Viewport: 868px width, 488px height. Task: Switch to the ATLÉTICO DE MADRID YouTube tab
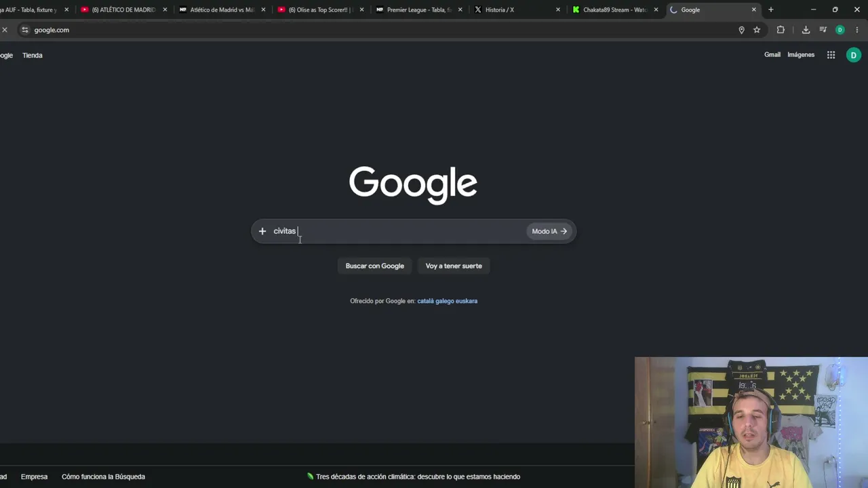pos(123,9)
